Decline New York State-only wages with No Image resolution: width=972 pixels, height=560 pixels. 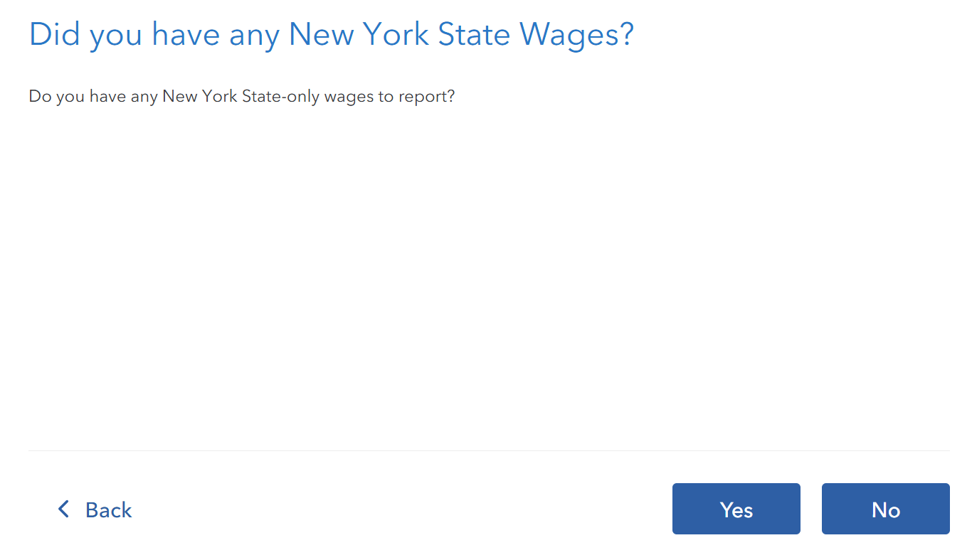tap(885, 509)
